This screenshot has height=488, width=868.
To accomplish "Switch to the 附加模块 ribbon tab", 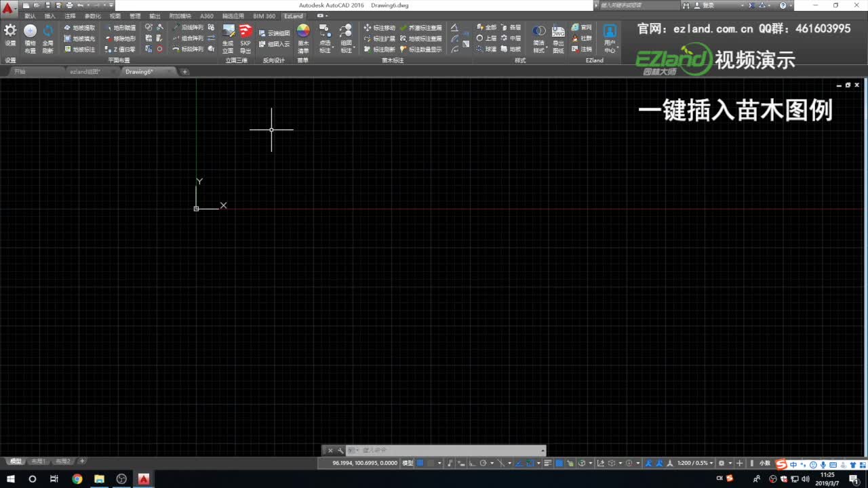I will pyautogui.click(x=180, y=16).
